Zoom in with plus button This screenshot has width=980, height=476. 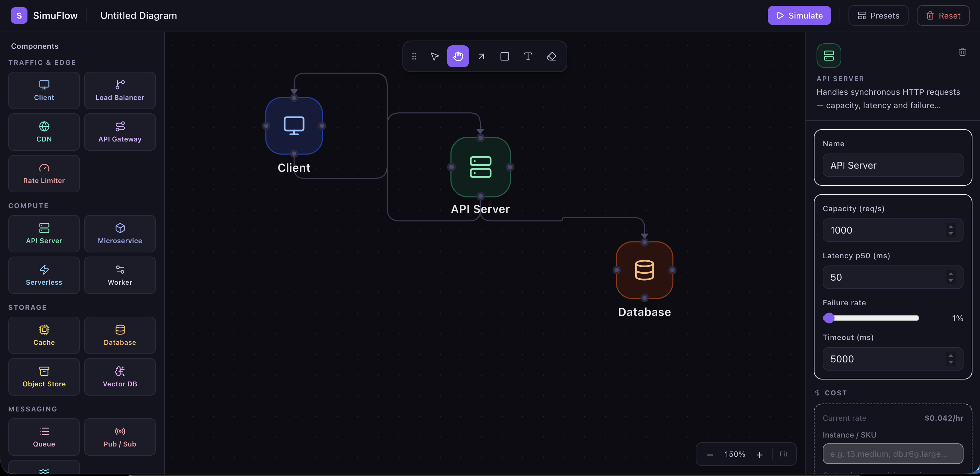760,455
